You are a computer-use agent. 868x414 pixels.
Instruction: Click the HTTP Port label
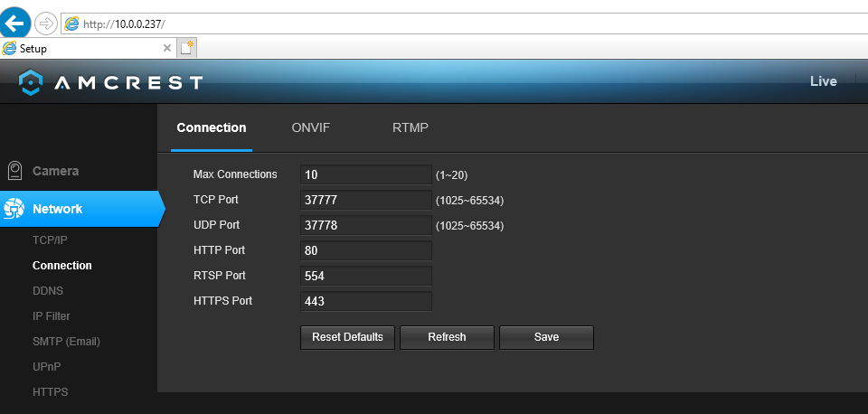point(219,250)
